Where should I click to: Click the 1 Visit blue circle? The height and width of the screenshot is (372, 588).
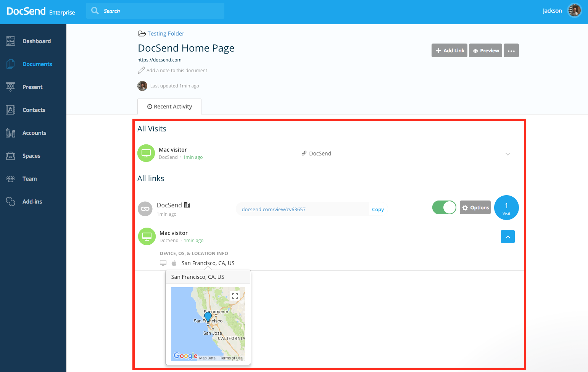(506, 208)
